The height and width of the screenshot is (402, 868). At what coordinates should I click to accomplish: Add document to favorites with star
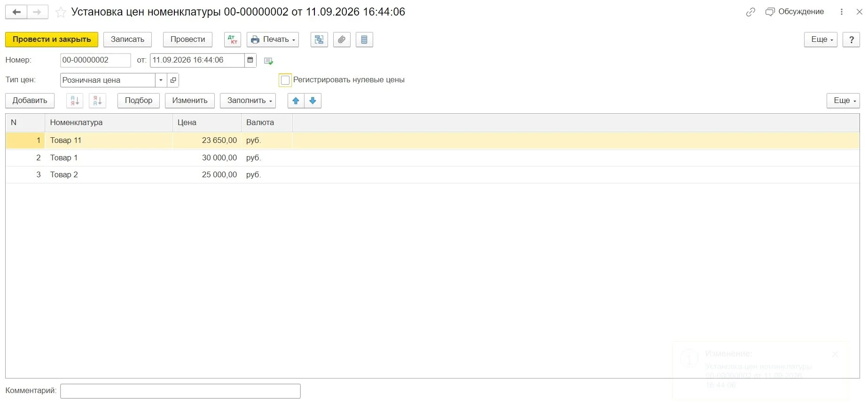[61, 13]
